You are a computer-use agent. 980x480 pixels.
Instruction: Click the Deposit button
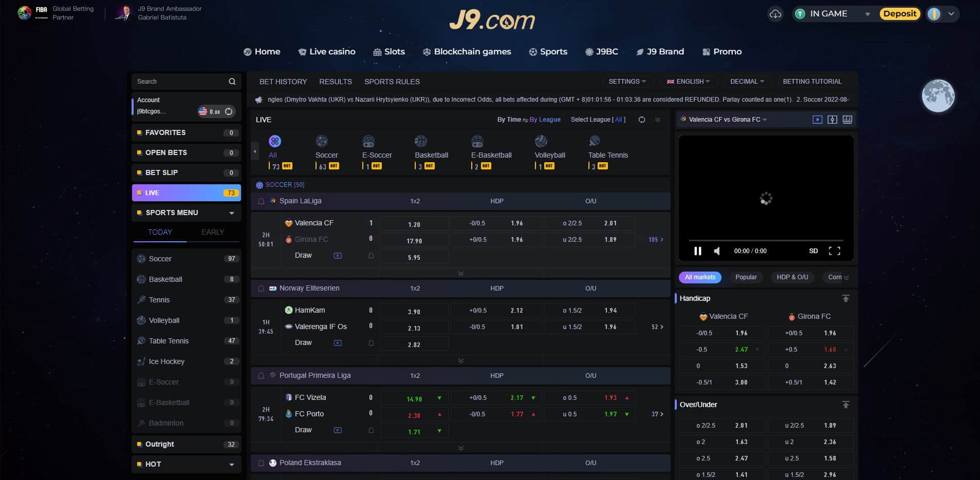coord(900,14)
